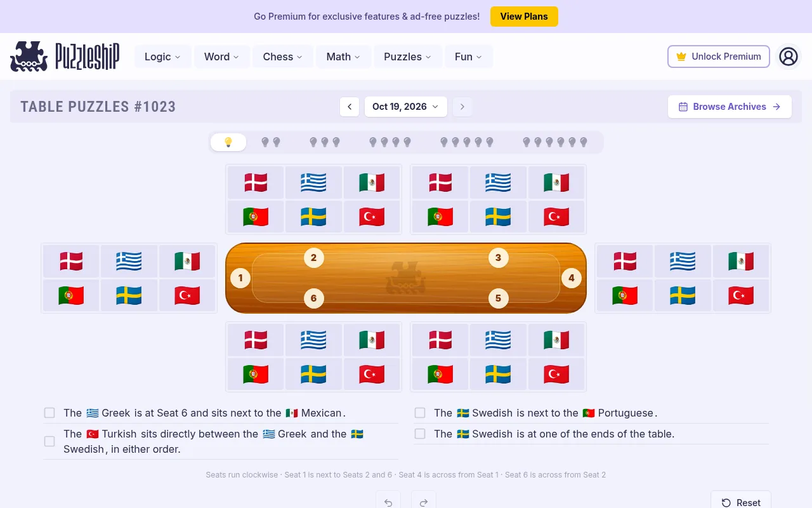
Task: Open the Oct 19, 2026 date picker
Action: pyautogui.click(x=406, y=107)
